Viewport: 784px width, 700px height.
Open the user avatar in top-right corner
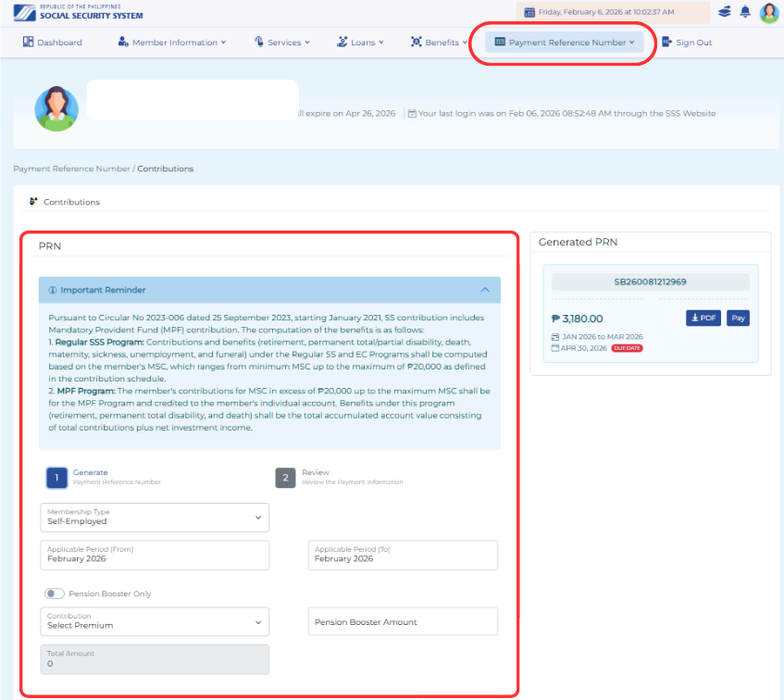pyautogui.click(x=769, y=13)
